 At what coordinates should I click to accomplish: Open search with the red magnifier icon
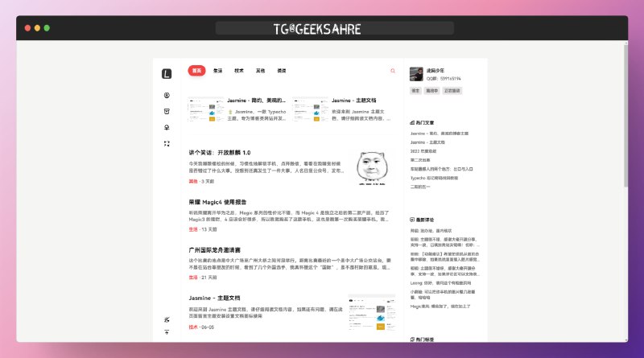[393, 71]
